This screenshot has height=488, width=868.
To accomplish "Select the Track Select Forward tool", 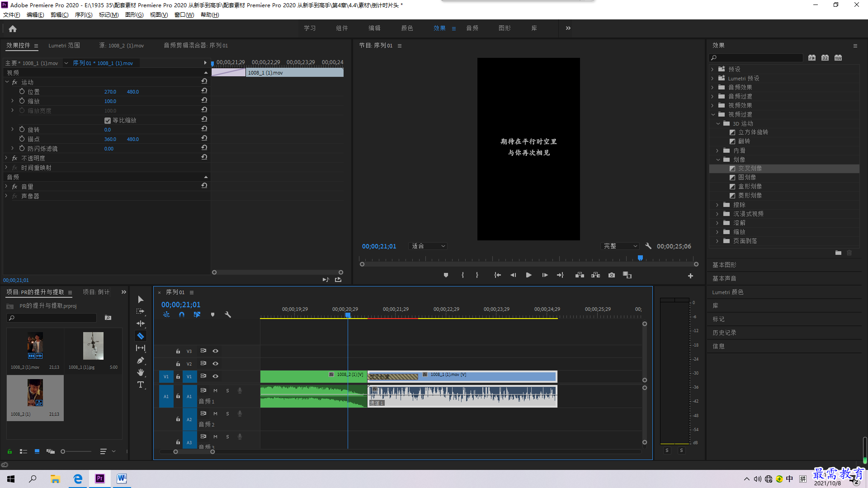I will (141, 311).
